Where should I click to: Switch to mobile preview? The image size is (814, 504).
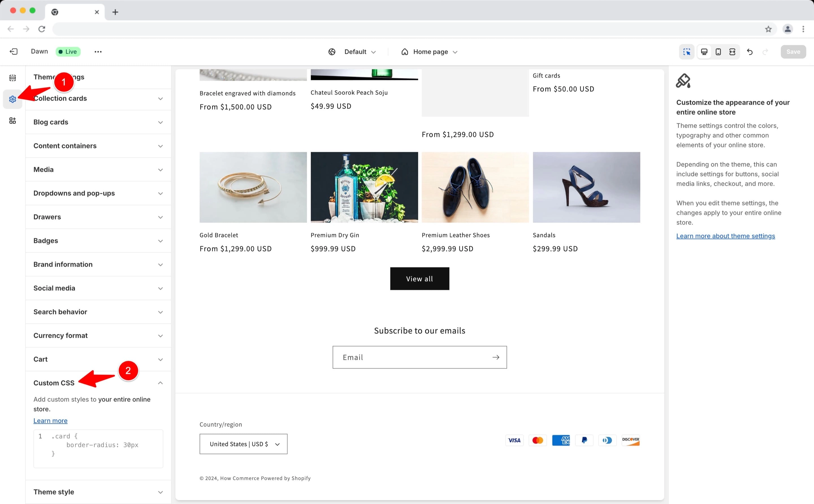coord(718,52)
